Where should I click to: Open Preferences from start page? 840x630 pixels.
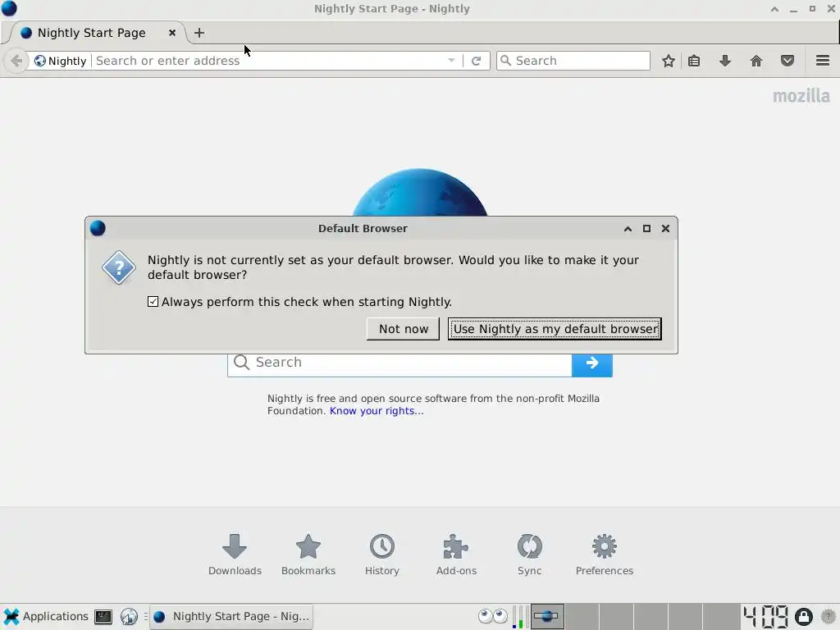(x=605, y=555)
